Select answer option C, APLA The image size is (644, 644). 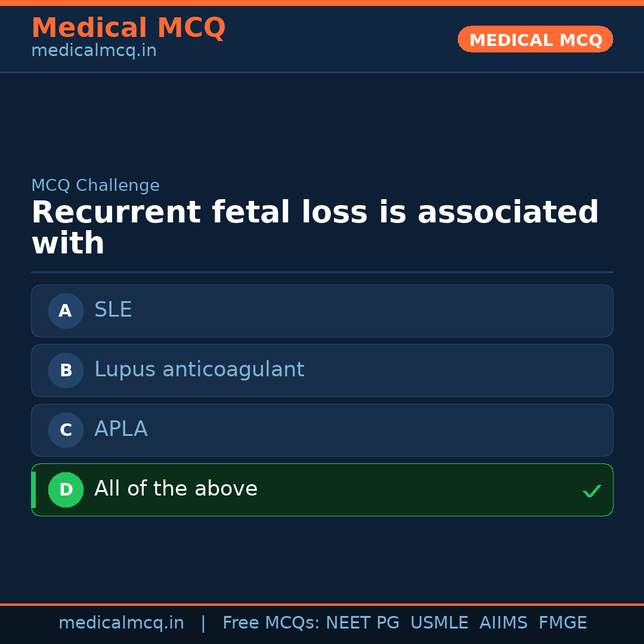tap(322, 430)
